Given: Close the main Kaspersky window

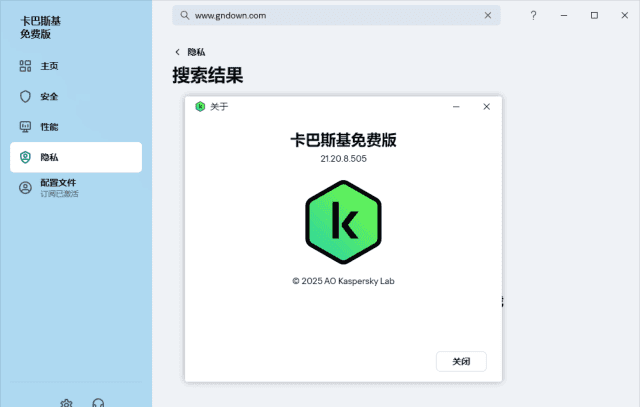Looking at the screenshot, I should tap(624, 16).
